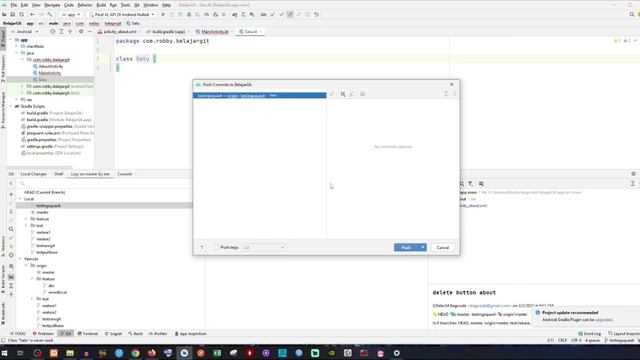Open the Refactor menu

click(85, 5)
